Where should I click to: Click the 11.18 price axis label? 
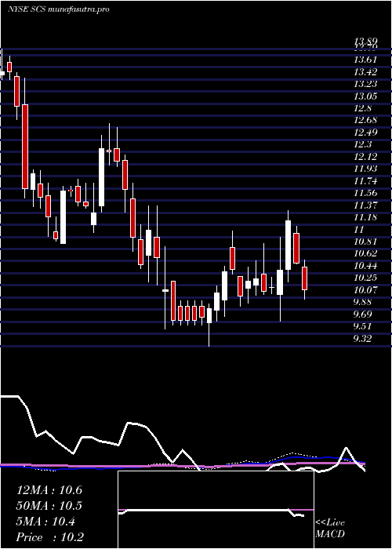(365, 217)
